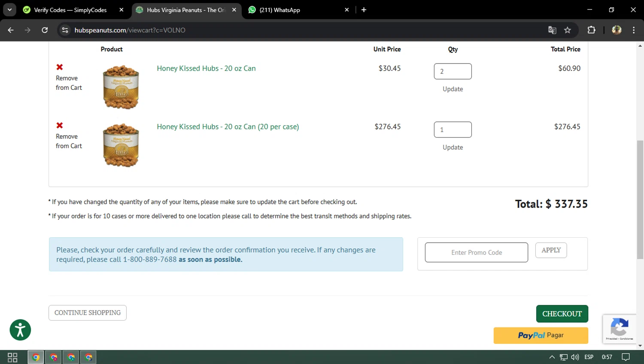Screen dimensions: 644x364
Task: Click the taskbar clock showing 0:57
Action: (607, 357)
